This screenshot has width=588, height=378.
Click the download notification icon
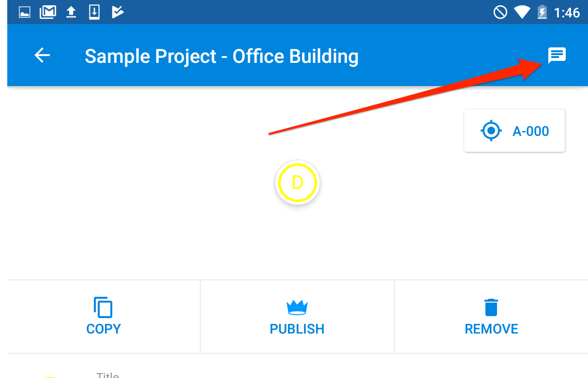94,12
